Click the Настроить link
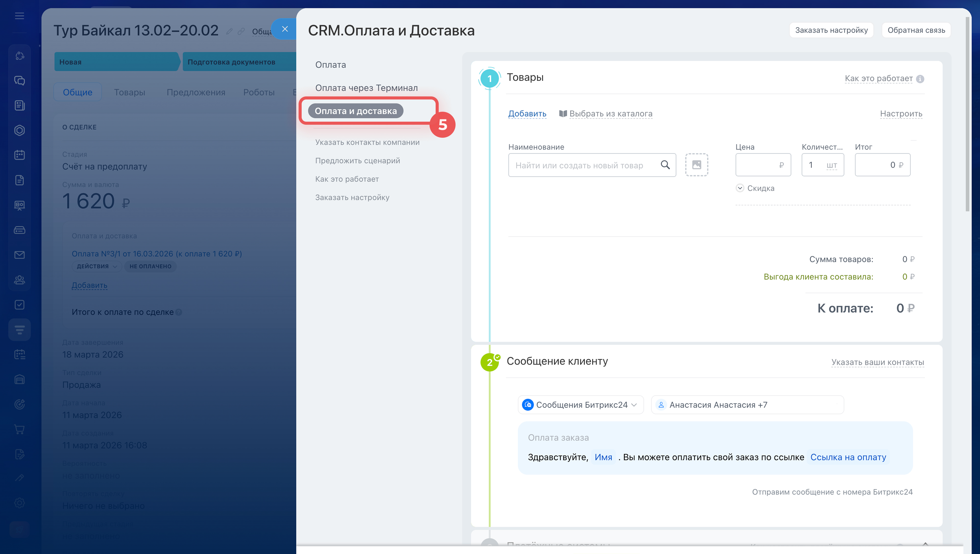 pos(901,114)
